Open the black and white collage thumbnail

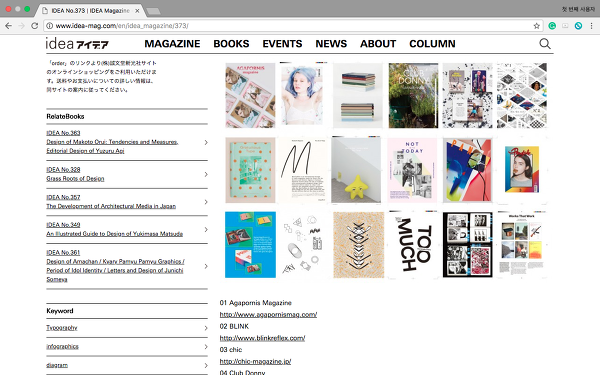(467, 245)
